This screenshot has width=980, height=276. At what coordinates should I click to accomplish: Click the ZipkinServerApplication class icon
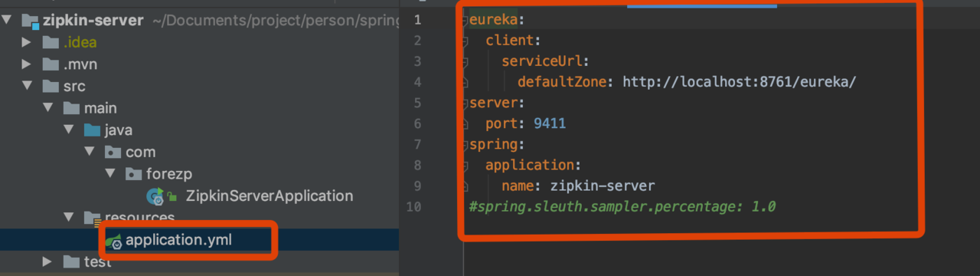[156, 196]
